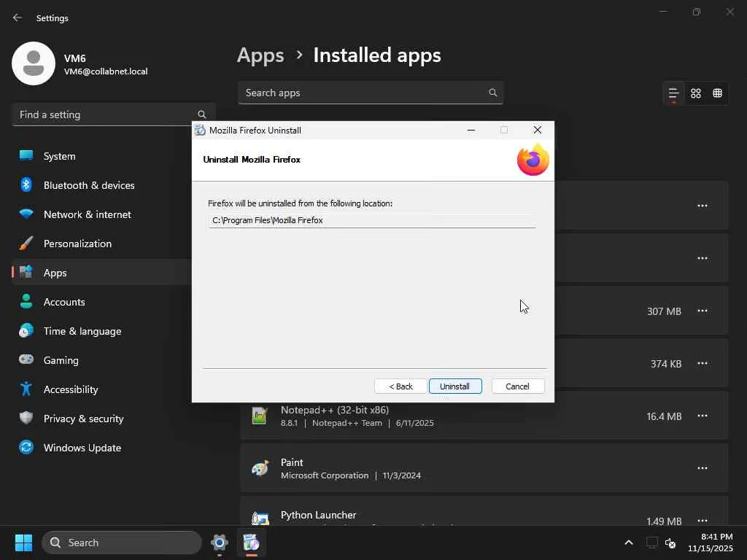Click the Apps breadcrumb link
Viewport: 747px width, 560px height.
click(x=260, y=55)
